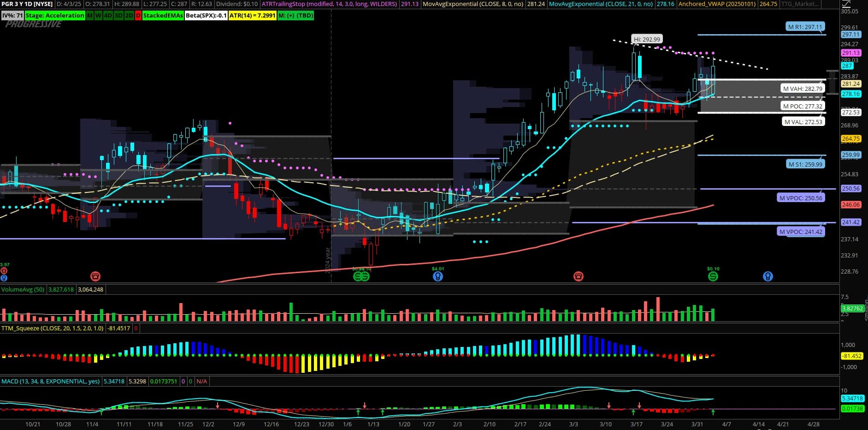Click the 246.06 red price axis tag
Screen dimensions: 868x430
coord(851,204)
